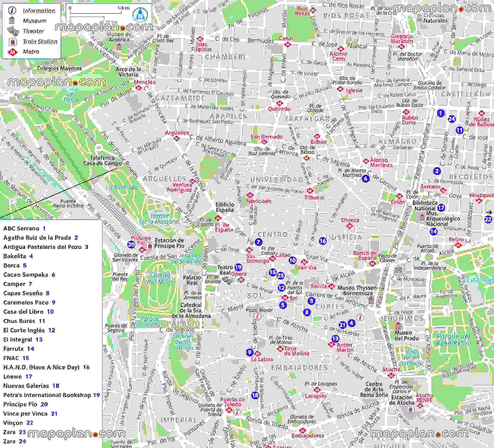Viewport: 494px width, 448px height.
Task: Click the 'Information' legend label
Action: tap(39, 11)
